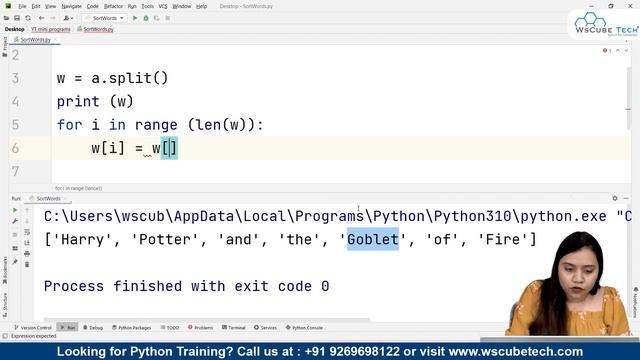Click the Reload from disk icon
Image resolution: width=640 pixels, height=360 pixels.
(x=28, y=18)
